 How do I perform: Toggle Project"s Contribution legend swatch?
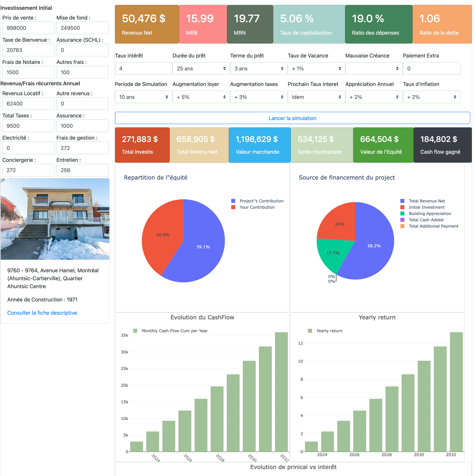(x=233, y=201)
